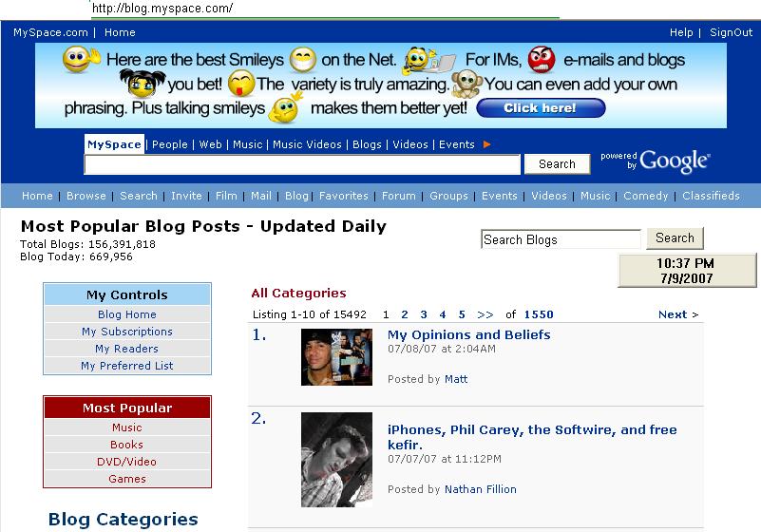Screen dimensions: 761x532
Task: Select the Videos search tab
Action: [x=410, y=144]
